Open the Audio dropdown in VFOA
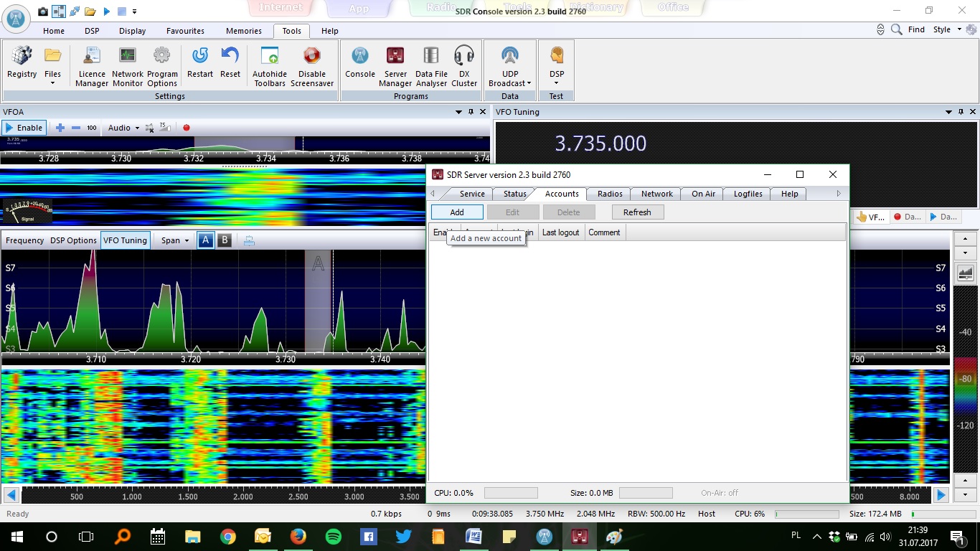This screenshot has width=980, height=551. 123,128
